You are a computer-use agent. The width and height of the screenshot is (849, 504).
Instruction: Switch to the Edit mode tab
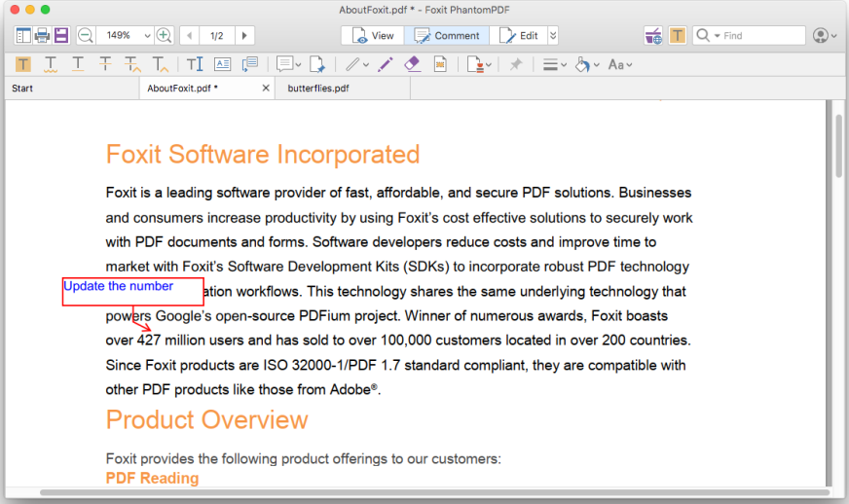tap(518, 36)
